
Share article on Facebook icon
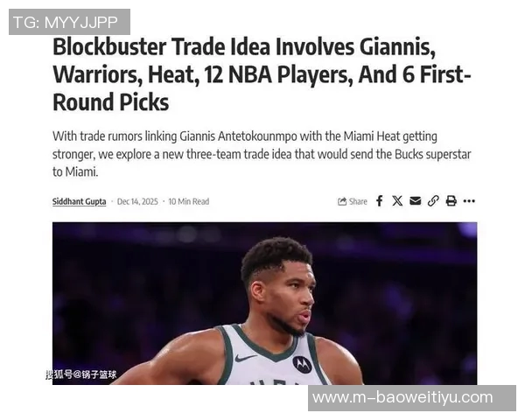(x=379, y=201)
